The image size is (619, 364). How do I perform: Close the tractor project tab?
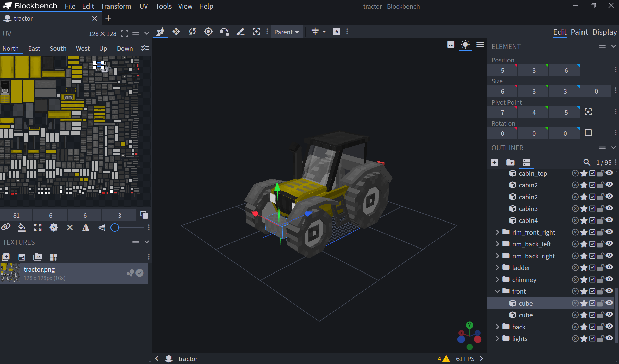(95, 18)
